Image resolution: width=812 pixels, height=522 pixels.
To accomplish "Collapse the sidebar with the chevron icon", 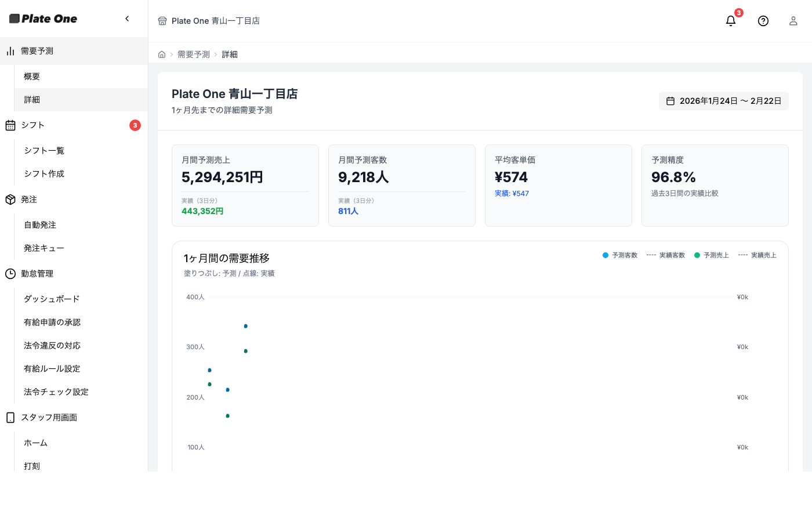I will point(127,19).
